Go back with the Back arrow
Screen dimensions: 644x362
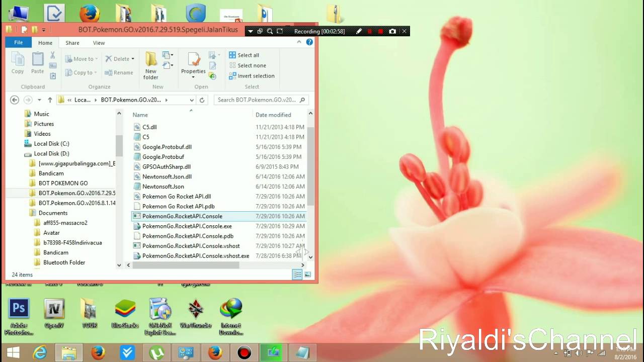[14, 100]
